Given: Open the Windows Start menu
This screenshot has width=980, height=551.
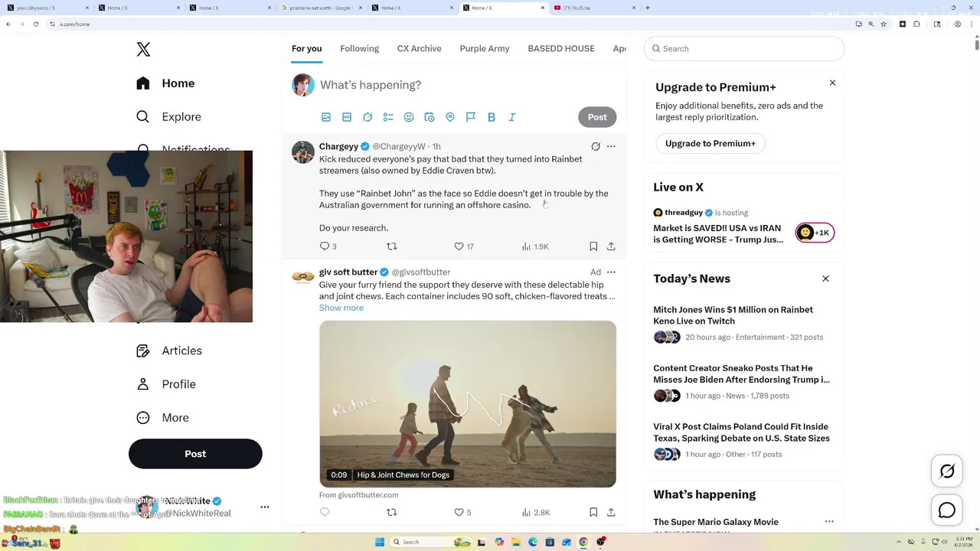Looking at the screenshot, I should tap(380, 542).
